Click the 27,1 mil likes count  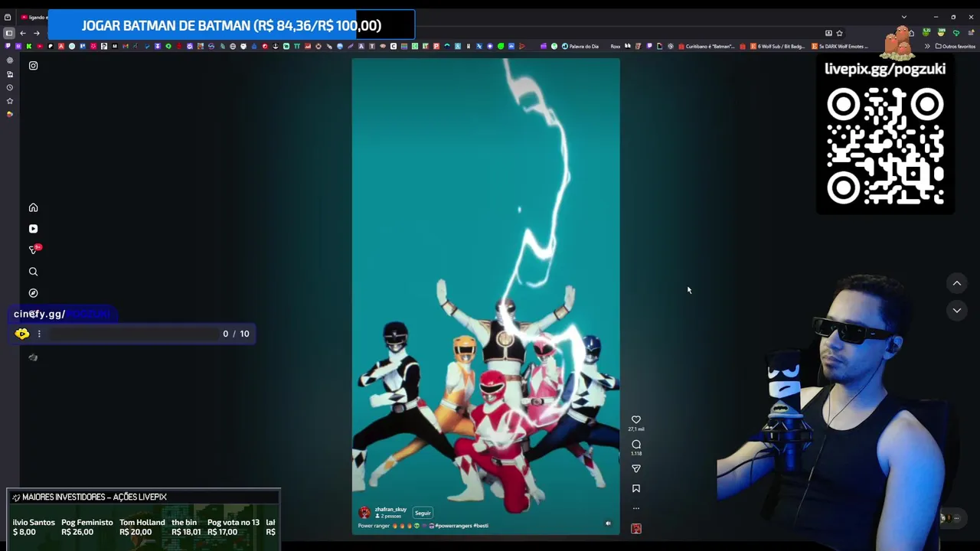636,429
